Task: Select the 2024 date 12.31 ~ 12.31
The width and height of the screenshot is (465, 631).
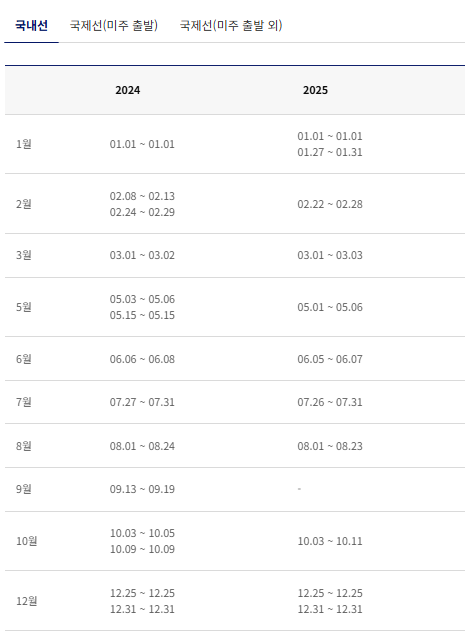Action: 142,609
